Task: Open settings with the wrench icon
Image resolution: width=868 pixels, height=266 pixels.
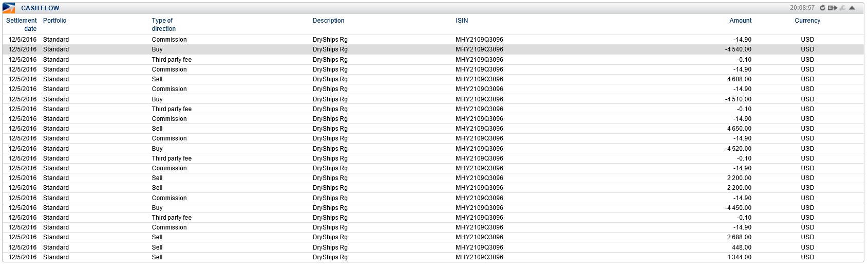Action: pos(843,8)
